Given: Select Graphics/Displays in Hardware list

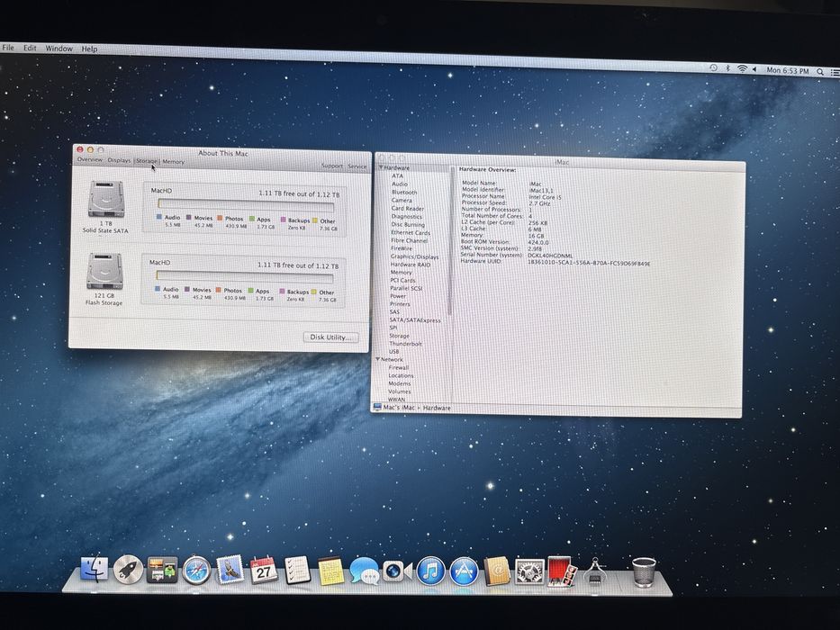Looking at the screenshot, I should tap(415, 256).
